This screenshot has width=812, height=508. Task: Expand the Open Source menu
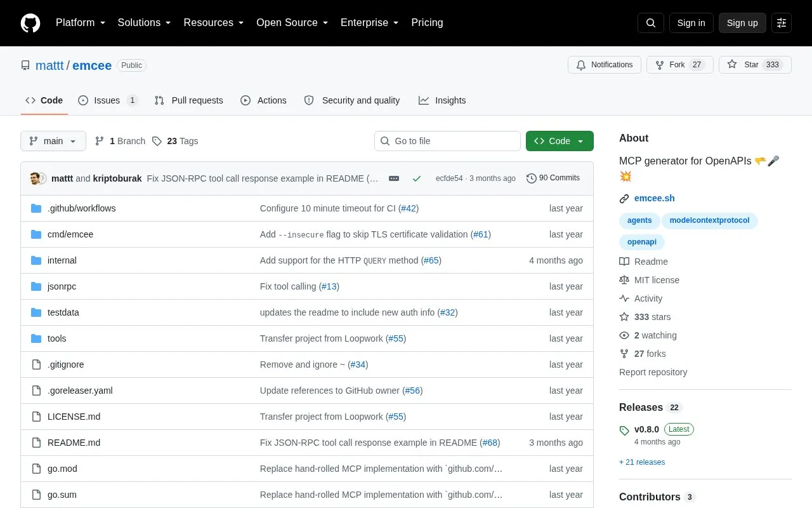pos(292,23)
